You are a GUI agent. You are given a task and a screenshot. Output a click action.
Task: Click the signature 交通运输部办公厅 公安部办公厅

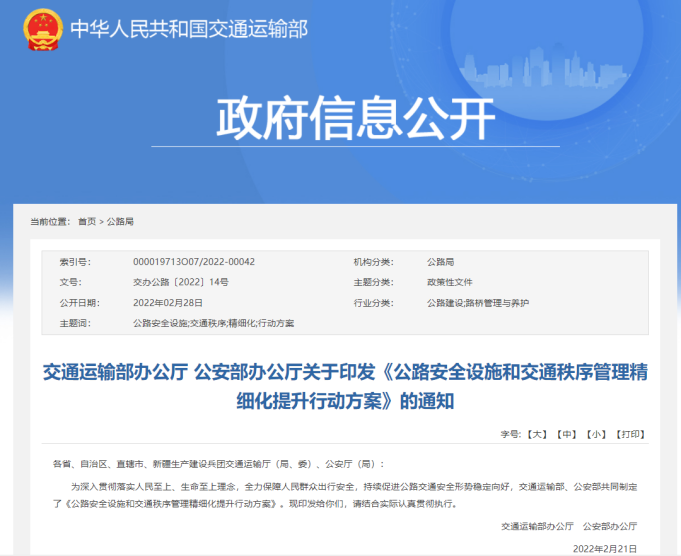[x=569, y=525]
